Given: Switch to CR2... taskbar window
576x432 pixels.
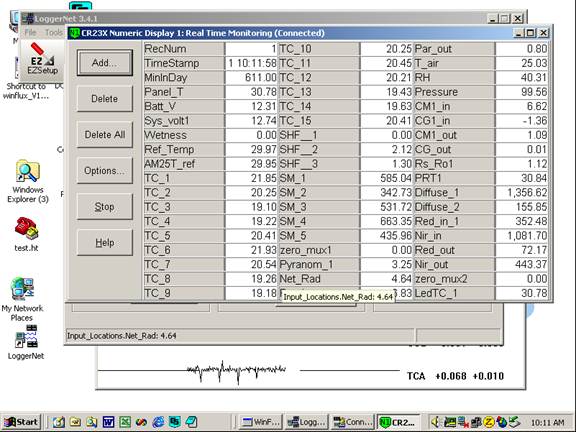Looking at the screenshot, I should click(x=399, y=422).
